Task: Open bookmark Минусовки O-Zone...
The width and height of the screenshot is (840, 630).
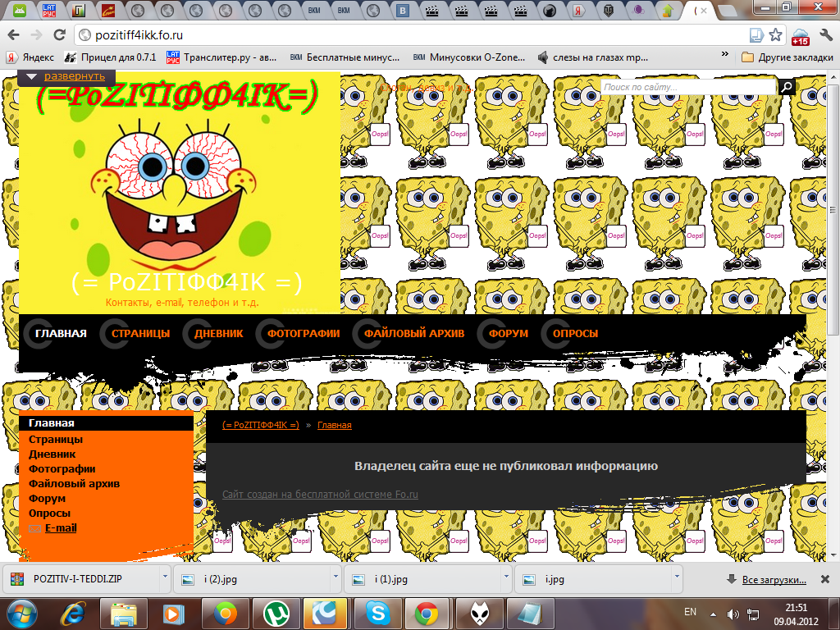Action: pyautogui.click(x=469, y=57)
